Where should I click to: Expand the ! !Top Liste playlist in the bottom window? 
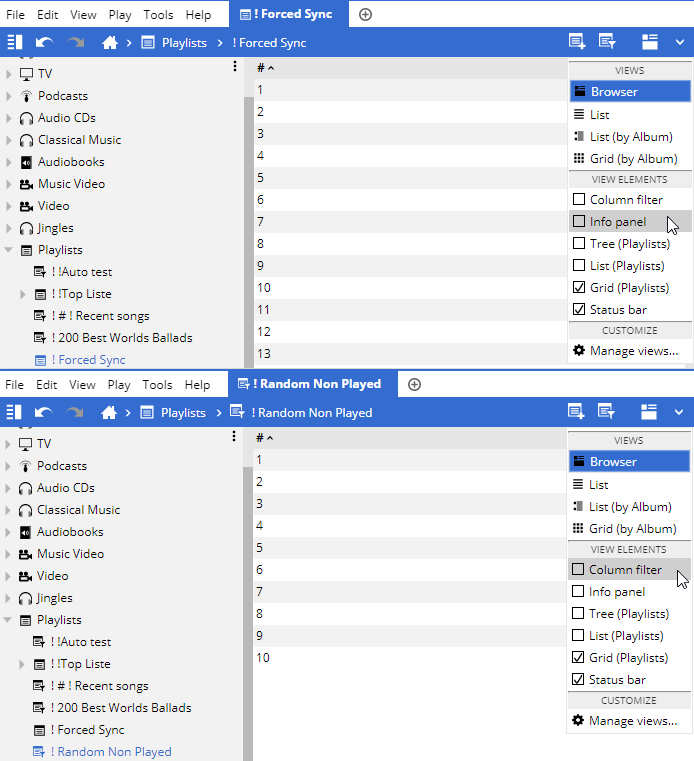[x=23, y=664]
